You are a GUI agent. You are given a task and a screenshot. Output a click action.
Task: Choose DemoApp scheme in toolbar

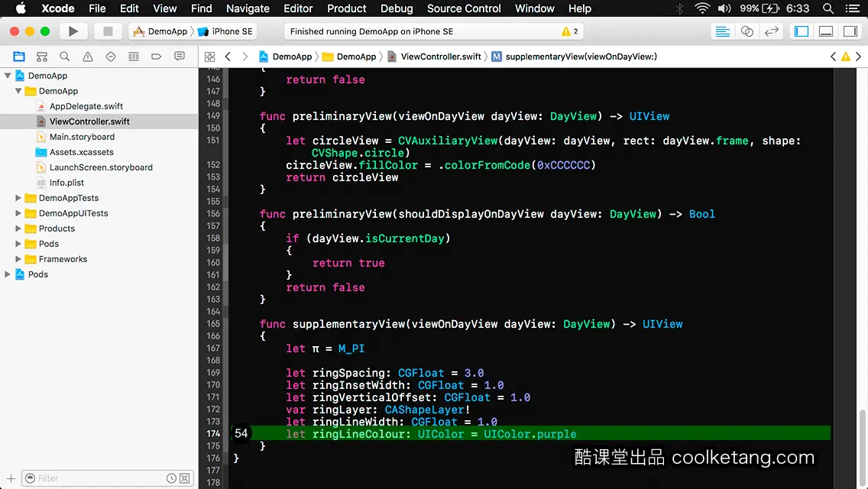click(160, 31)
